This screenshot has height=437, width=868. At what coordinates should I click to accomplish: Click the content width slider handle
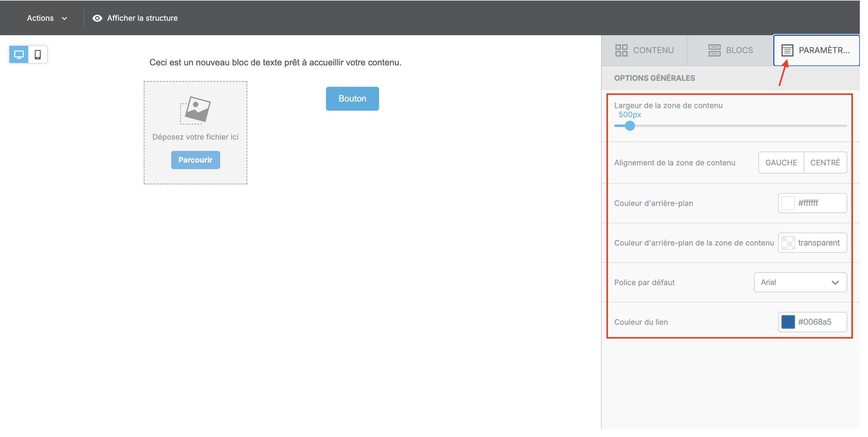click(630, 126)
